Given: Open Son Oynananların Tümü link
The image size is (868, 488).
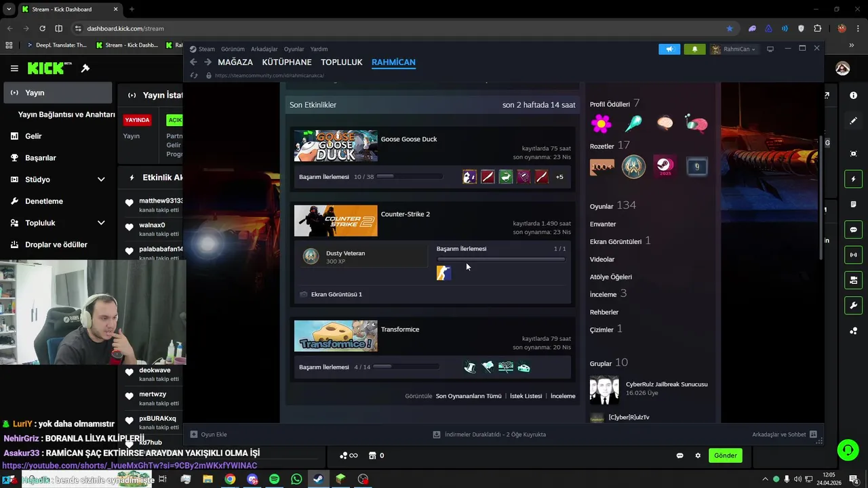Looking at the screenshot, I should coord(469,396).
